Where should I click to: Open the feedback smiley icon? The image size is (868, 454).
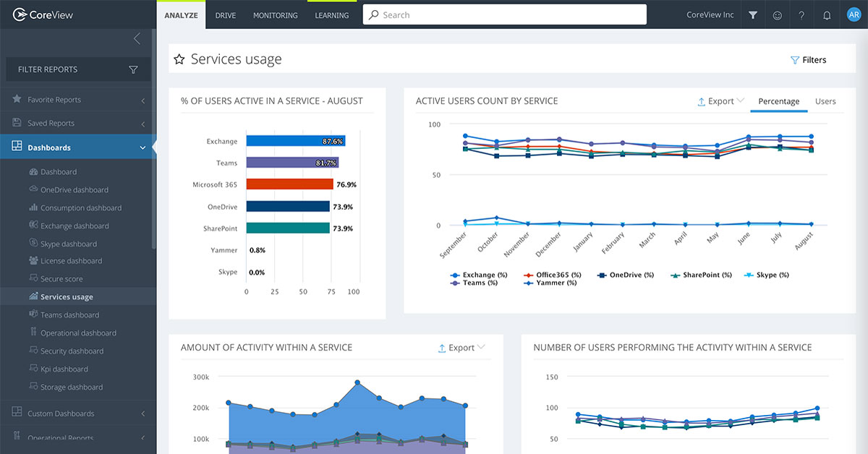[778, 15]
